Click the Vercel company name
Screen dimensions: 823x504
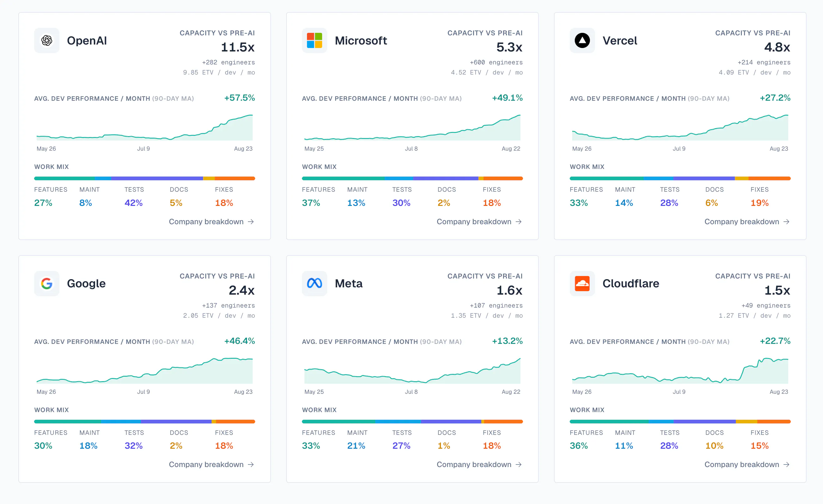click(x=620, y=40)
